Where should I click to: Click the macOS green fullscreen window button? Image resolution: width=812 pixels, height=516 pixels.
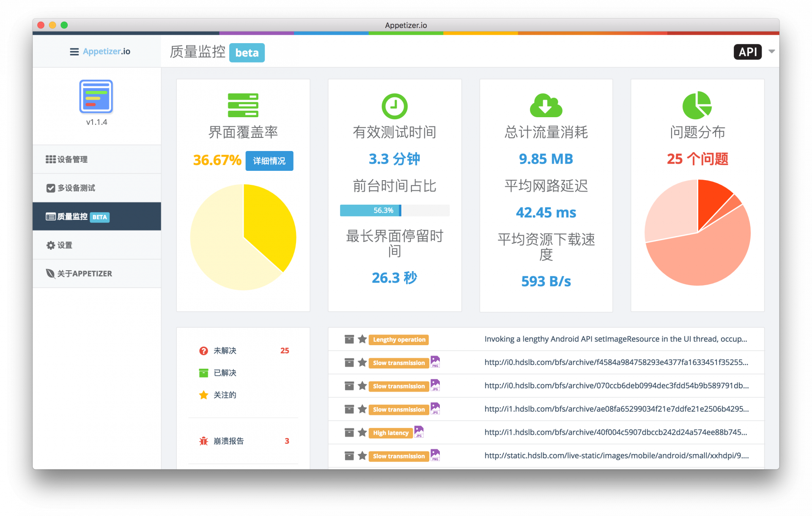(x=64, y=25)
